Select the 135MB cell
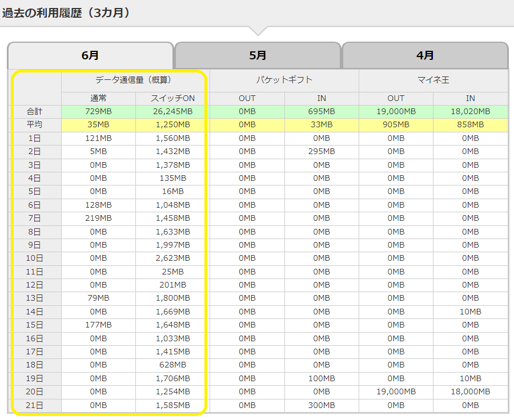514x420 pixels. point(172,178)
